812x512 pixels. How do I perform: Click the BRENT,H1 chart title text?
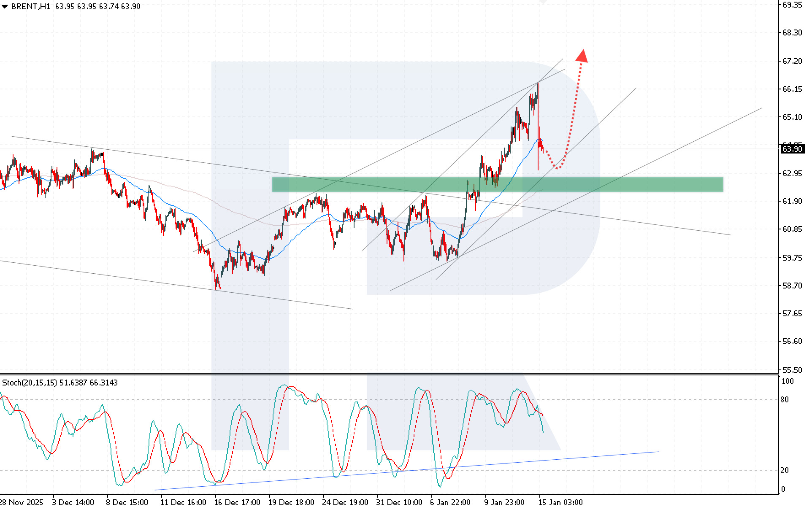pyautogui.click(x=30, y=6)
